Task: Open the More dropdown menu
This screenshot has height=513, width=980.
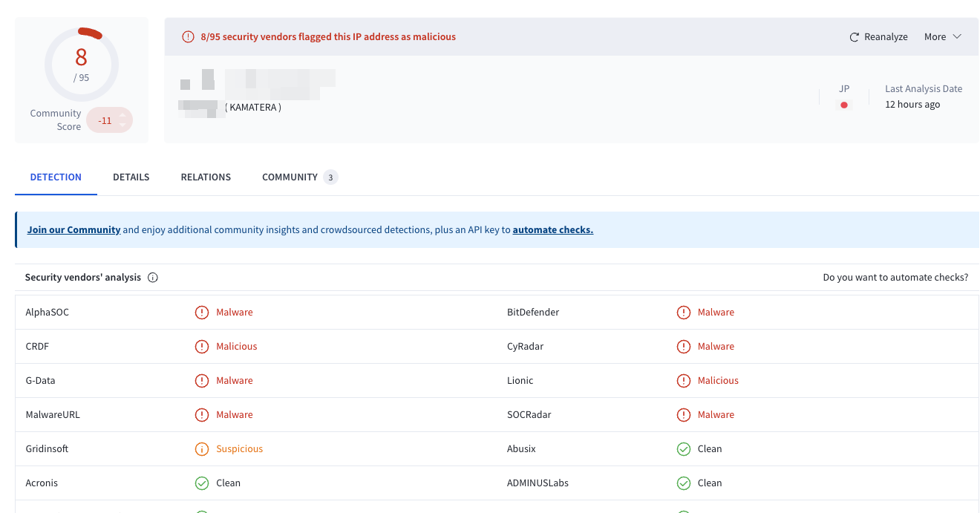Action: point(942,36)
